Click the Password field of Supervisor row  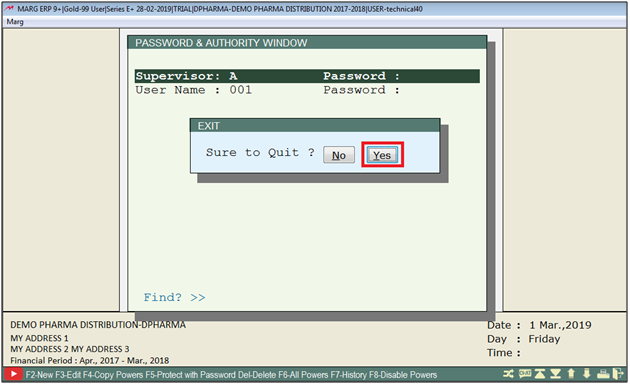point(361,76)
